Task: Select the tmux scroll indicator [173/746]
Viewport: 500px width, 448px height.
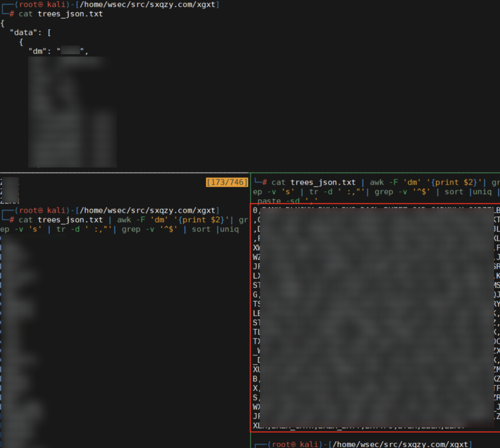Action: pyautogui.click(x=227, y=182)
